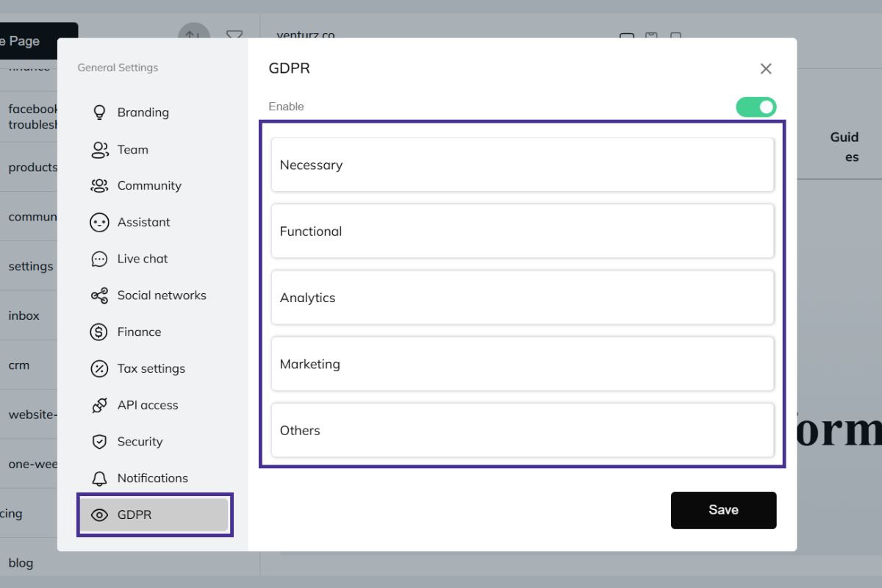
Task: Disable the GDPR Enable toggle
Action: tap(756, 107)
